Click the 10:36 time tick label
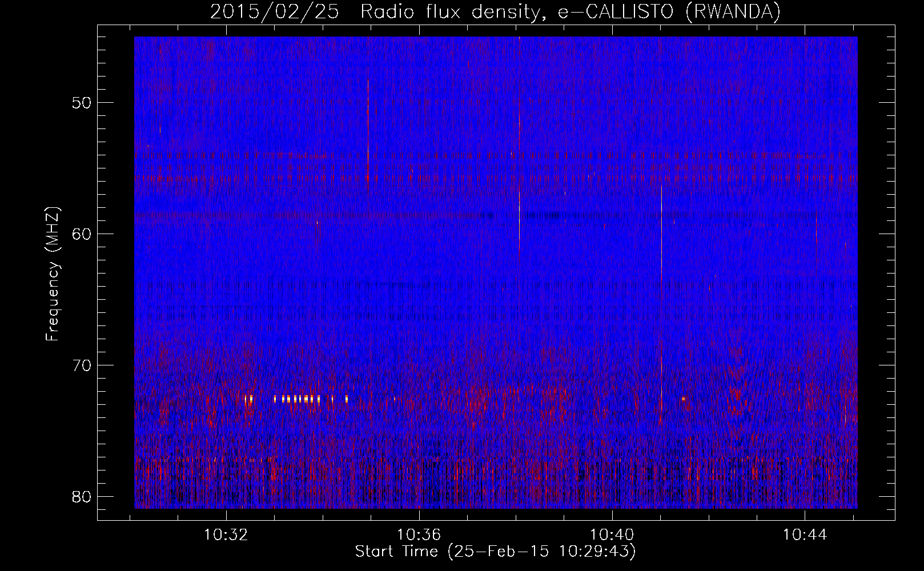The width and height of the screenshot is (924, 571). [x=419, y=536]
